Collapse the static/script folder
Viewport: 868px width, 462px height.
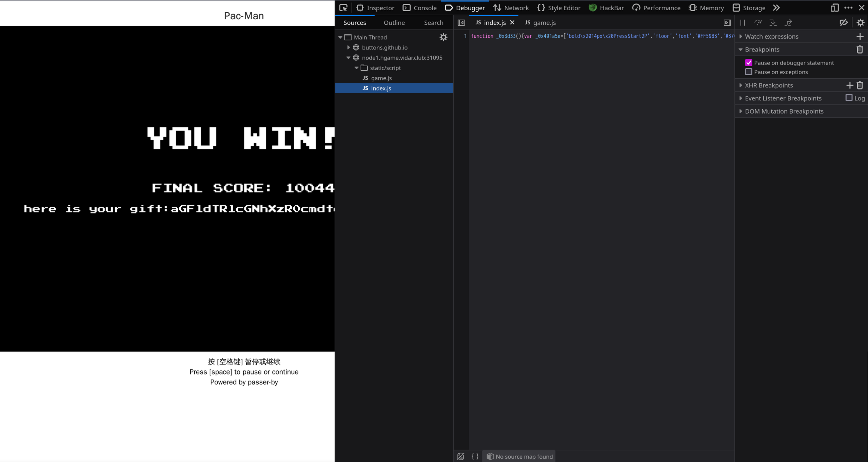pyautogui.click(x=356, y=68)
